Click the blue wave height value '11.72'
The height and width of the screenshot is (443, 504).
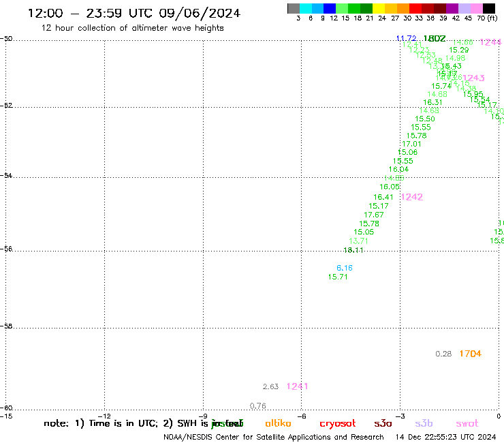[407, 38]
